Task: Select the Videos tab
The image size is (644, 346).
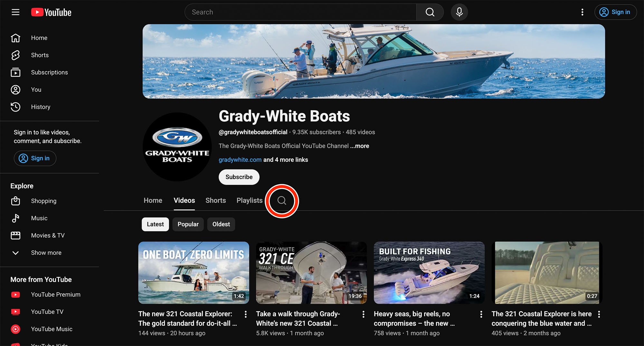Action: point(184,201)
